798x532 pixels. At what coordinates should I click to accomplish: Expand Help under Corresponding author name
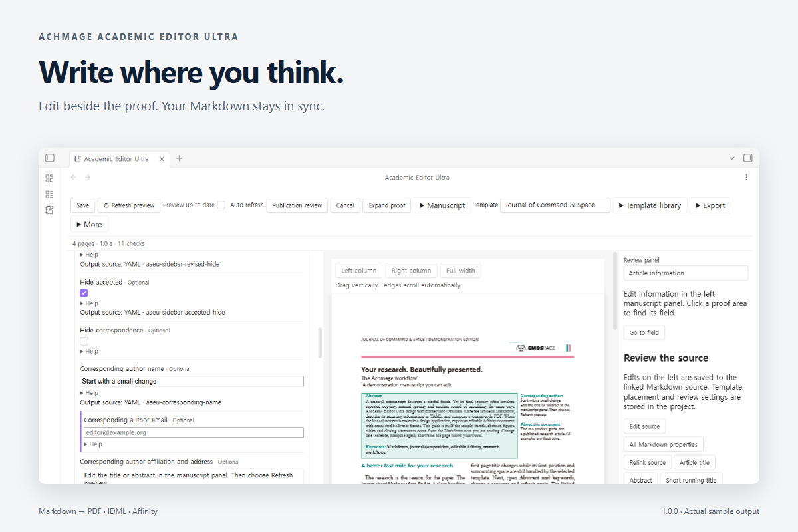click(89, 393)
